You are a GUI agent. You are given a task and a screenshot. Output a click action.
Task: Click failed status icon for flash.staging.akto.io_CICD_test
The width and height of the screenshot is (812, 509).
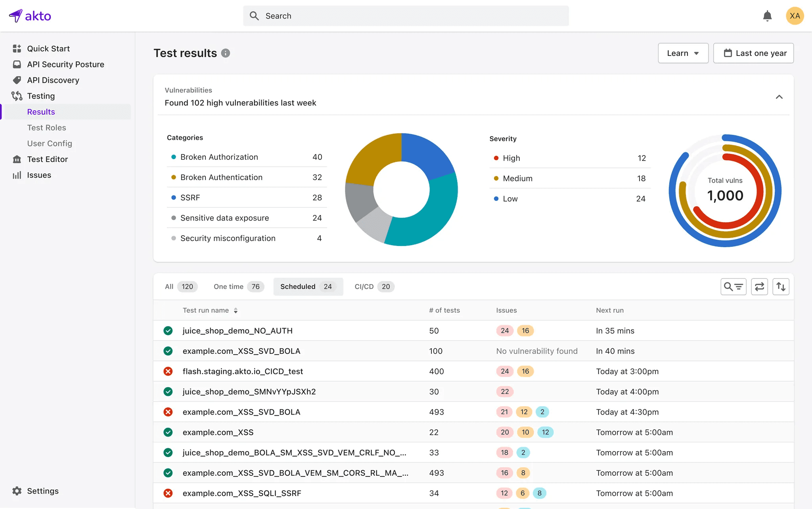tap(168, 371)
